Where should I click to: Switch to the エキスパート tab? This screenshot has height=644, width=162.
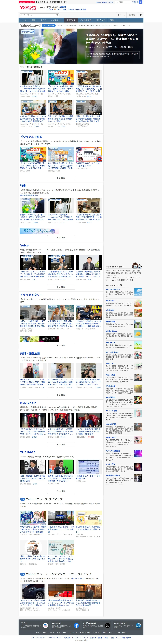56,20
